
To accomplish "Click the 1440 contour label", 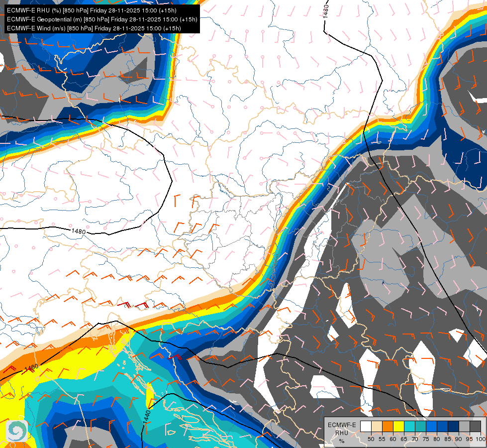I will [x=148, y=417].
